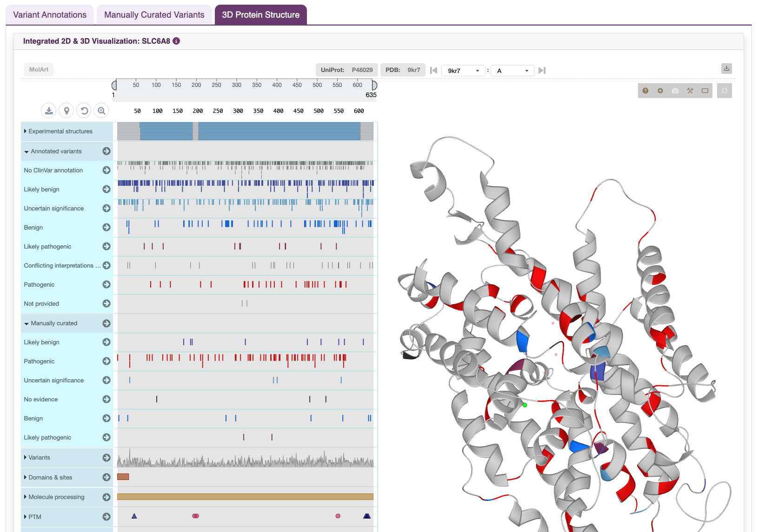Viewport: 758px width, 532px height.
Task: Select the location pin highlight icon
Action: pos(66,110)
